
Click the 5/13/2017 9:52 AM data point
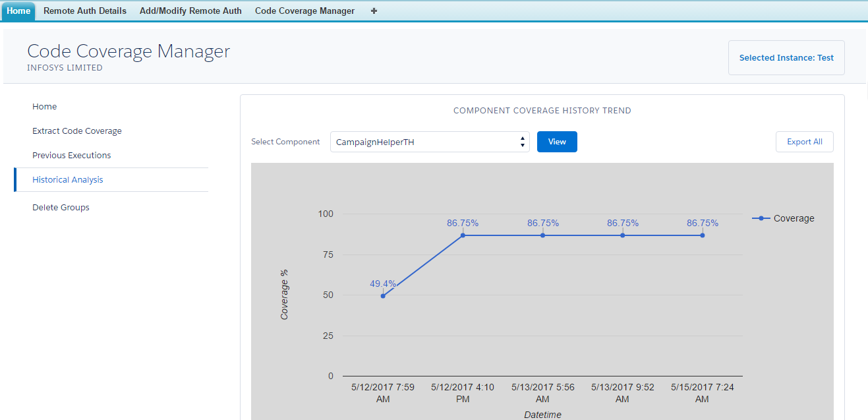(623, 235)
